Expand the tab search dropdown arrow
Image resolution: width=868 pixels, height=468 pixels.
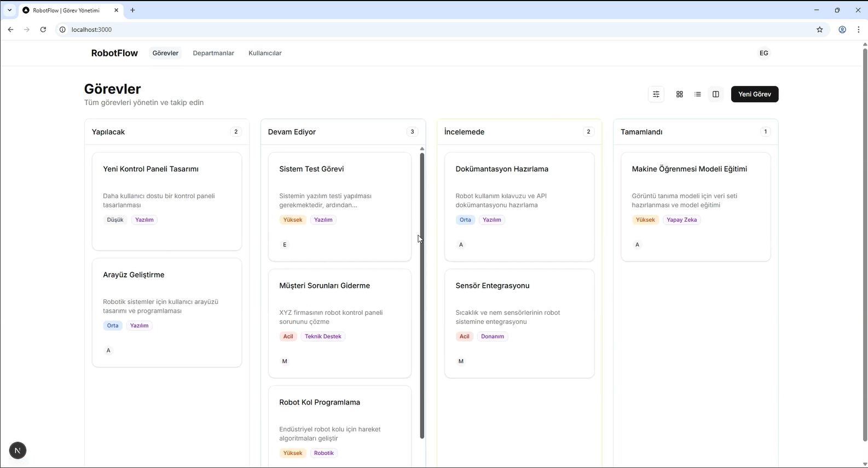(9, 10)
